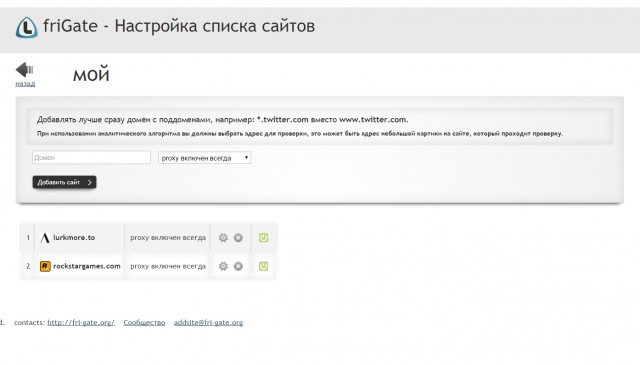Click proxy mode text for lurkmore.to
The width and height of the screenshot is (640, 365).
pos(168,238)
